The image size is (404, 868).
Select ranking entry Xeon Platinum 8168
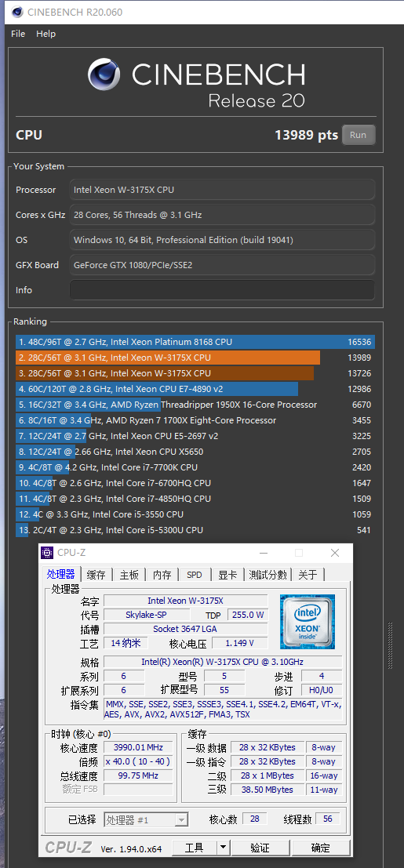tap(195, 342)
